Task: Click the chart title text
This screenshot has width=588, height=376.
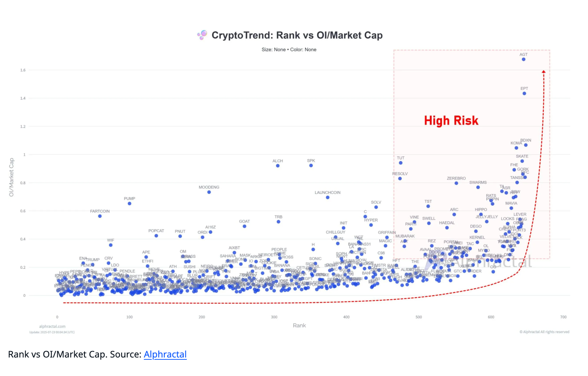Action: (x=297, y=35)
